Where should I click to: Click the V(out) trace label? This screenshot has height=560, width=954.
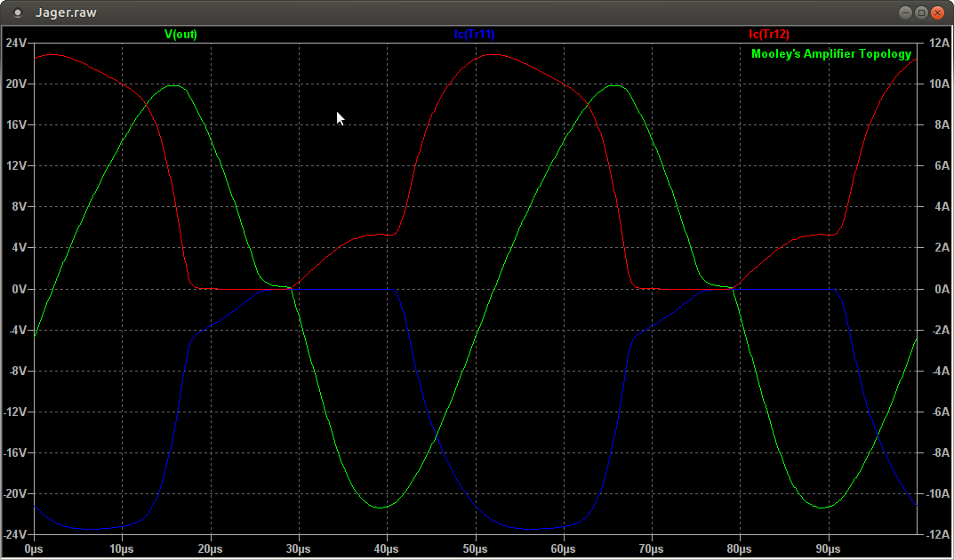180,35
